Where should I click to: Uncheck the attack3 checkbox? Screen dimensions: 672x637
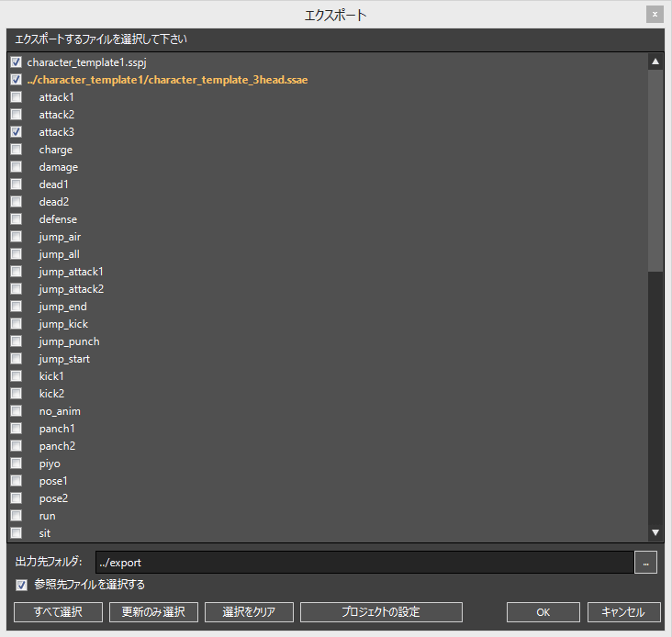(x=17, y=132)
